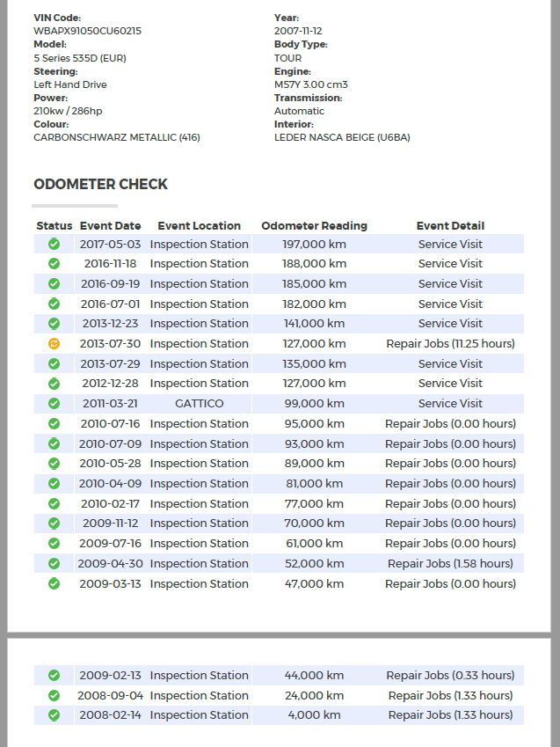Click the green check icon for 2010-04-09
The width and height of the screenshot is (560, 747).
[x=54, y=484]
